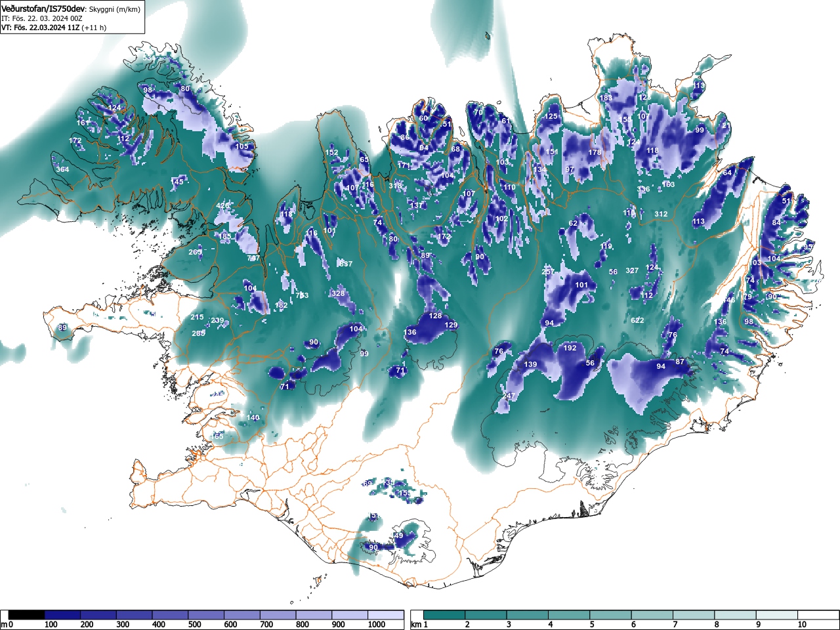
Task: Click the map value 312
Action: tap(661, 214)
